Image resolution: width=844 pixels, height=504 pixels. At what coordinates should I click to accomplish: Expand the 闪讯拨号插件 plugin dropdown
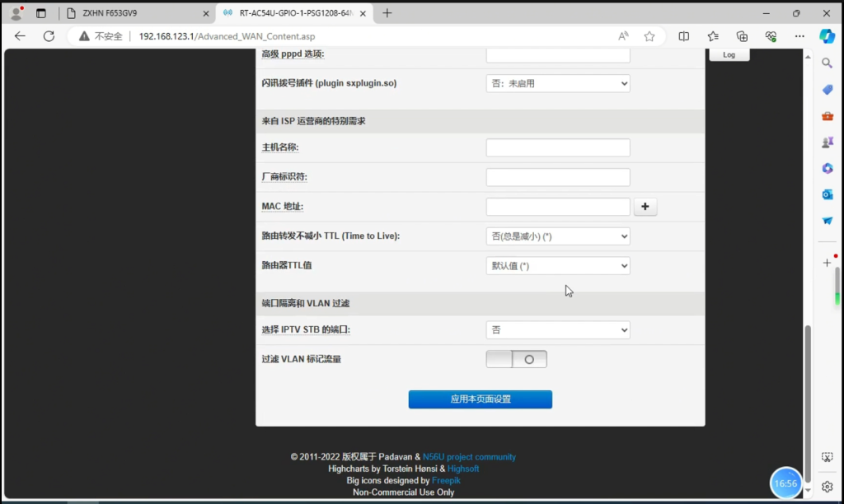click(558, 83)
